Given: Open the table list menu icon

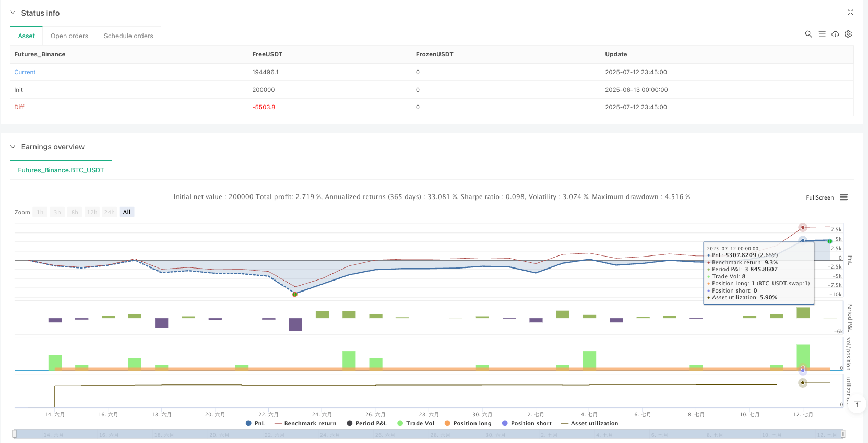Looking at the screenshot, I should [x=822, y=34].
